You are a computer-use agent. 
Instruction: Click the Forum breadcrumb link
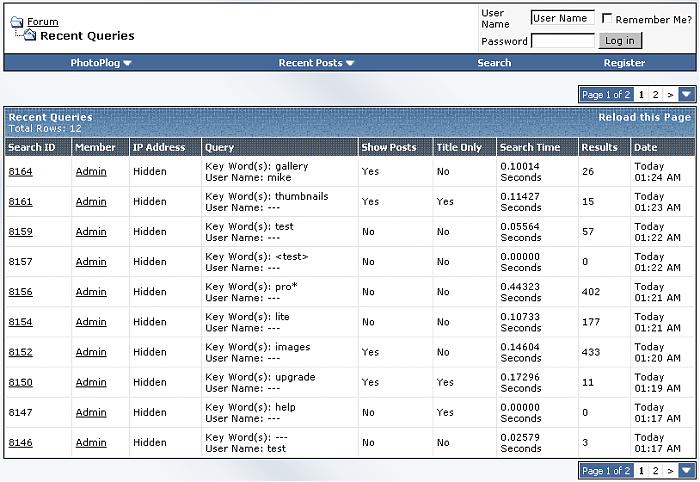point(42,22)
